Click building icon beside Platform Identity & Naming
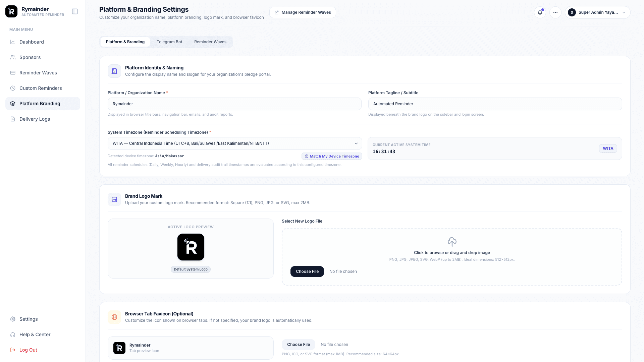Viewport: 644px width, 362px height. (114, 71)
